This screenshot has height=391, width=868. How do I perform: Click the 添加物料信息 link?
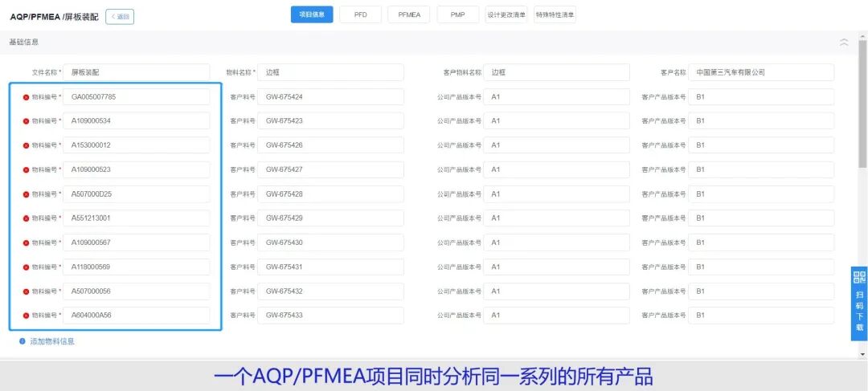[x=52, y=341]
